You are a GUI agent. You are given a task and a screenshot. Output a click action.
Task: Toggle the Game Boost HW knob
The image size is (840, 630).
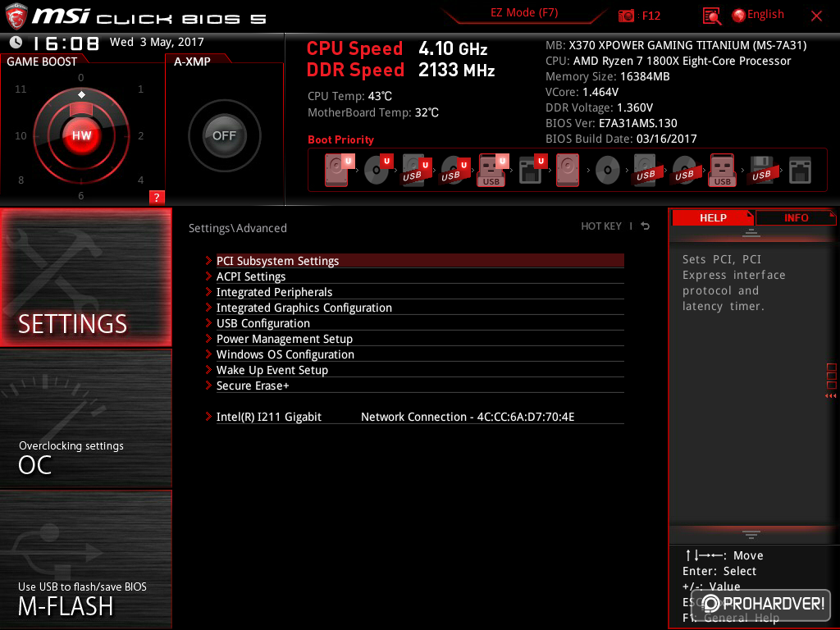(81, 135)
